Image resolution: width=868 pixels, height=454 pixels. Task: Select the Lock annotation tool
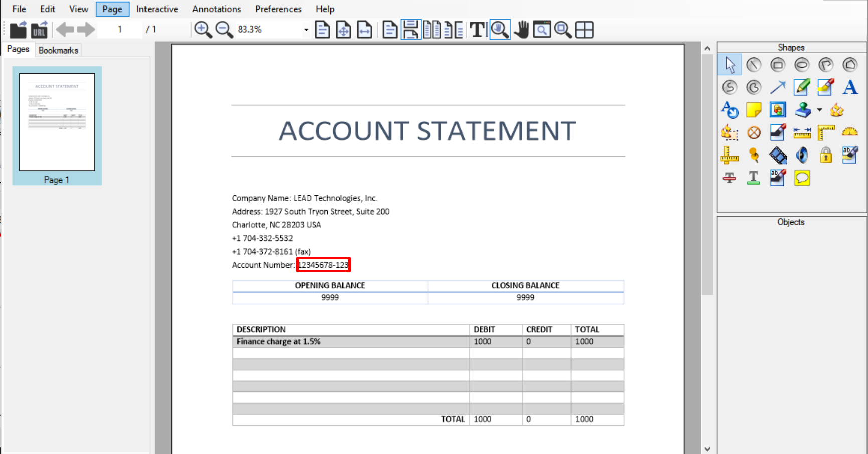[826, 155]
